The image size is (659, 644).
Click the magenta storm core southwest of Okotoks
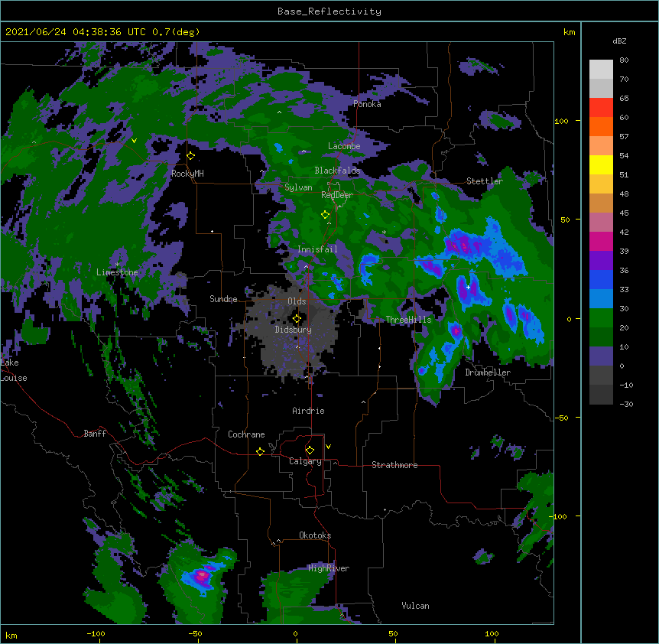click(x=202, y=575)
